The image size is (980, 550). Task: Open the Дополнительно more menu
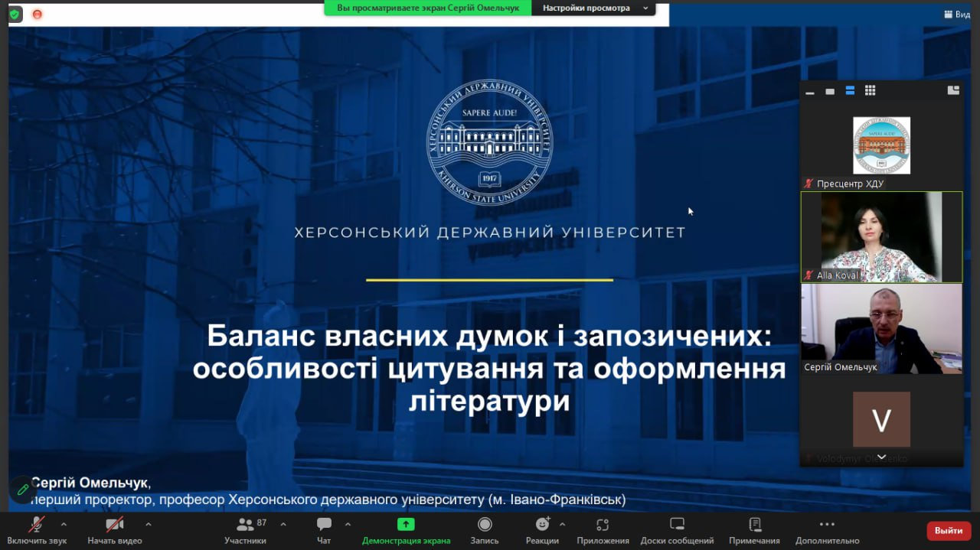pyautogui.click(x=827, y=530)
